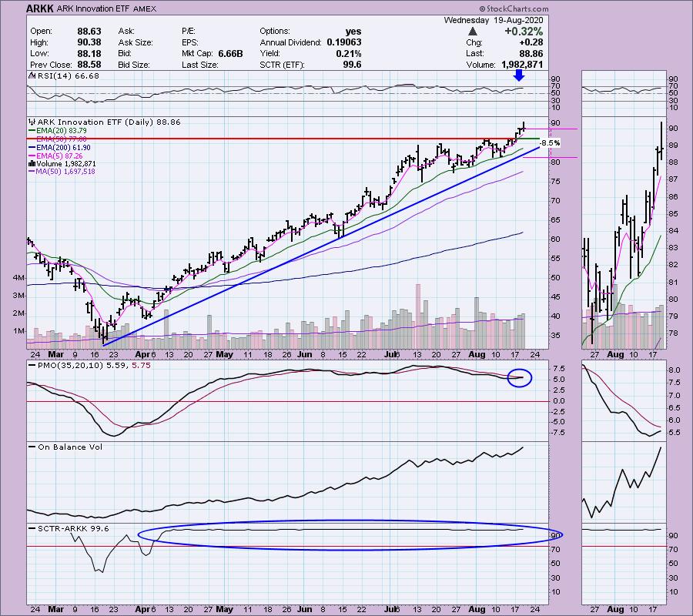Click the PMO(35,20,10) 5.59, 5.75 label
The image size is (693, 616).
pyautogui.click(x=94, y=366)
